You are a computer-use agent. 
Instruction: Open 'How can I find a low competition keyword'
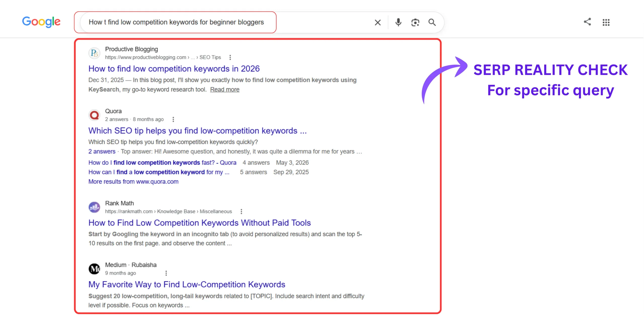159,172
